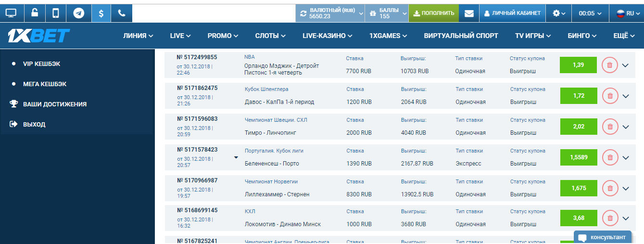Expand details of coupon 5171578423
The image size is (644, 244).
coord(625,158)
